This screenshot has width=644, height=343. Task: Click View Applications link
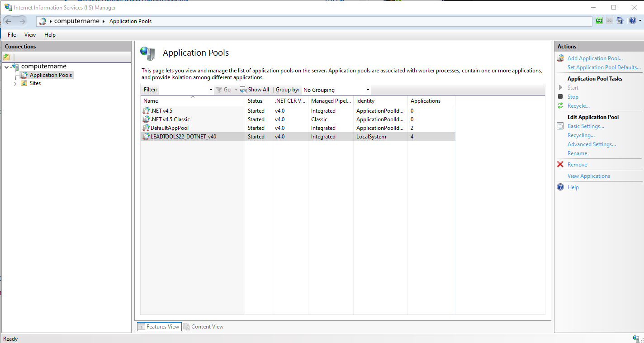(x=589, y=176)
